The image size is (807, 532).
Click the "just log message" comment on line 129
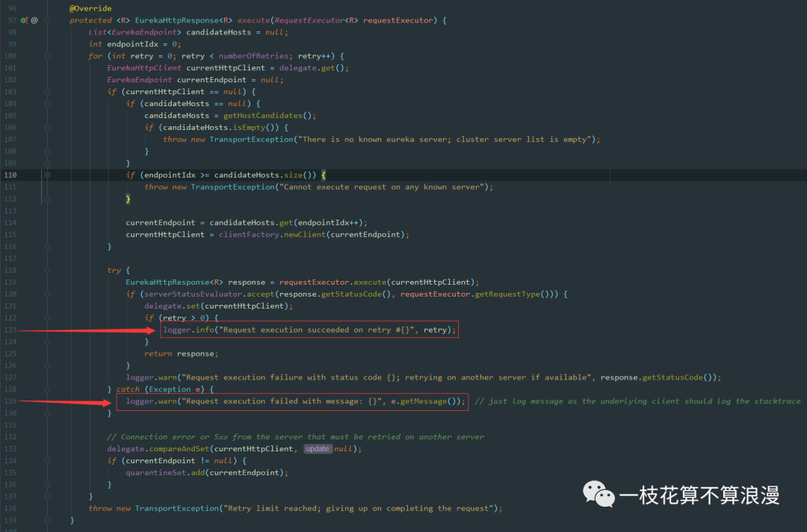click(637, 401)
